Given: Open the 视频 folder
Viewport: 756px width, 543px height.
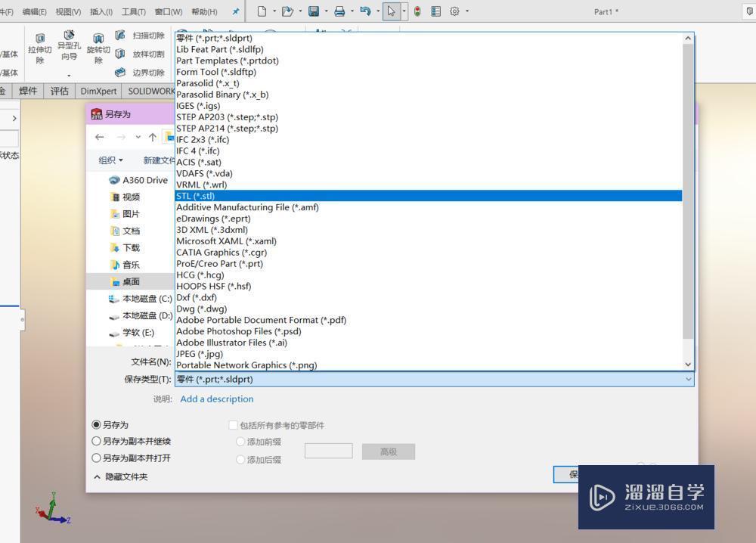Looking at the screenshot, I should click(x=125, y=197).
